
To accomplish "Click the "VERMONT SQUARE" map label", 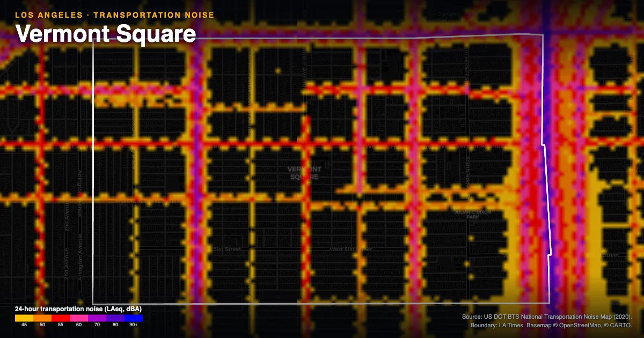I will coord(305,173).
